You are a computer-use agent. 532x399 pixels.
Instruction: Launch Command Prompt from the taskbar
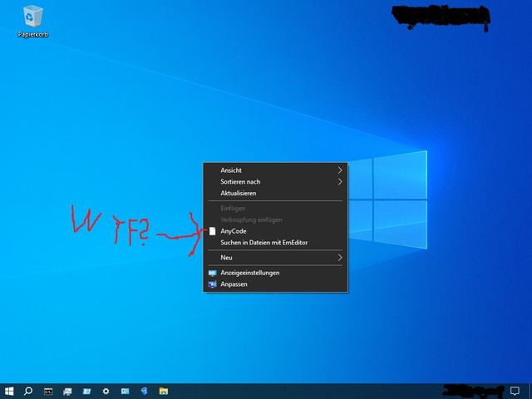click(x=48, y=392)
